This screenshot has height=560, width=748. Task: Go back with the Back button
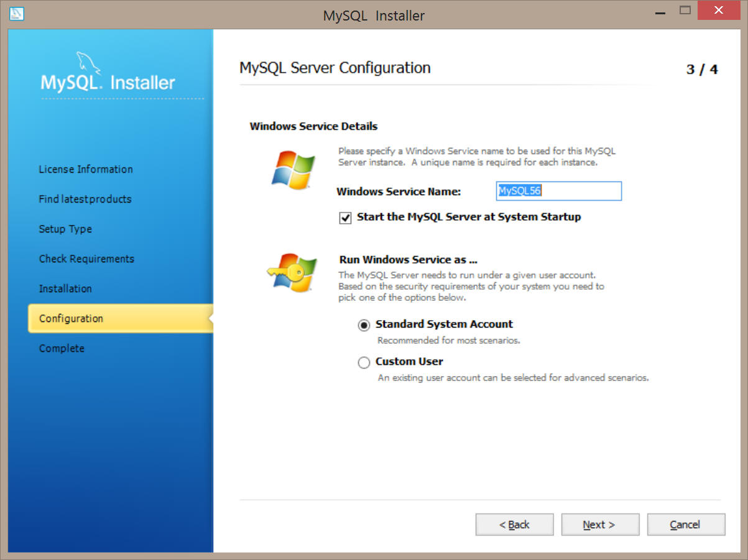[x=514, y=525]
